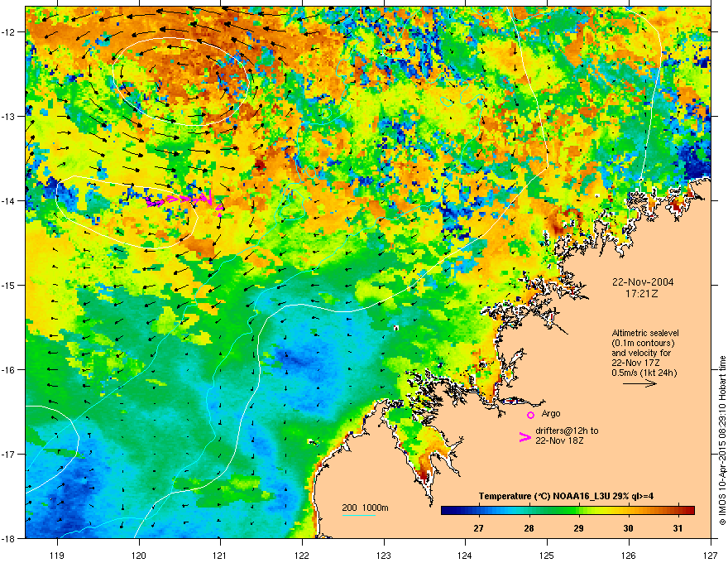Click longitude axis label 121
Viewport: 728px width, 563px height.
click(220, 555)
